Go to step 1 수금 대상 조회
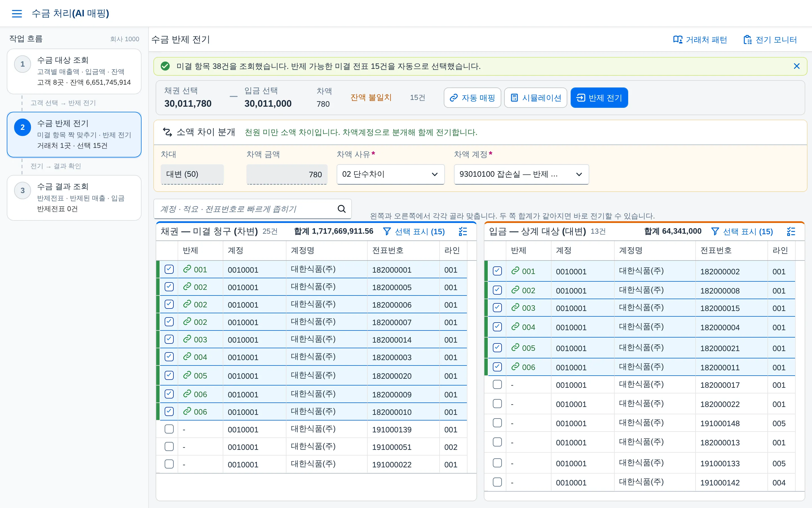Viewport: 812px width, 508px height. click(74, 71)
